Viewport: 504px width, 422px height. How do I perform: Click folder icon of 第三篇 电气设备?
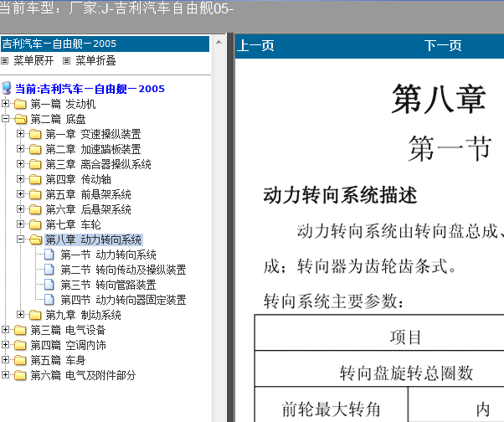[20, 330]
